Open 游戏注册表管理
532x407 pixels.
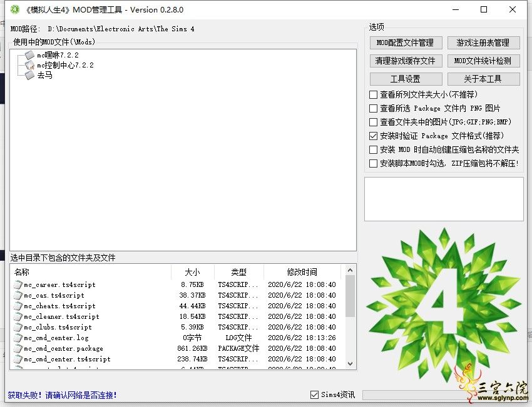(483, 43)
